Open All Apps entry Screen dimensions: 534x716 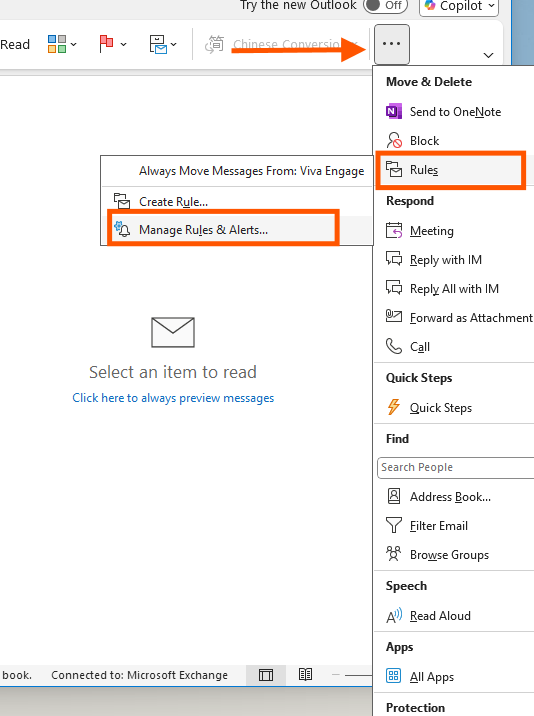point(454,676)
